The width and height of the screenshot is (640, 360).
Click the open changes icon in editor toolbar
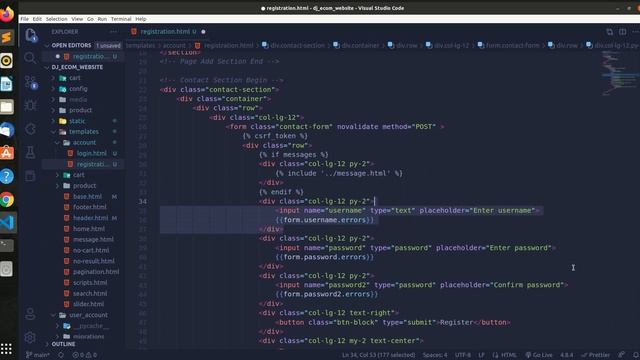tap(609, 31)
